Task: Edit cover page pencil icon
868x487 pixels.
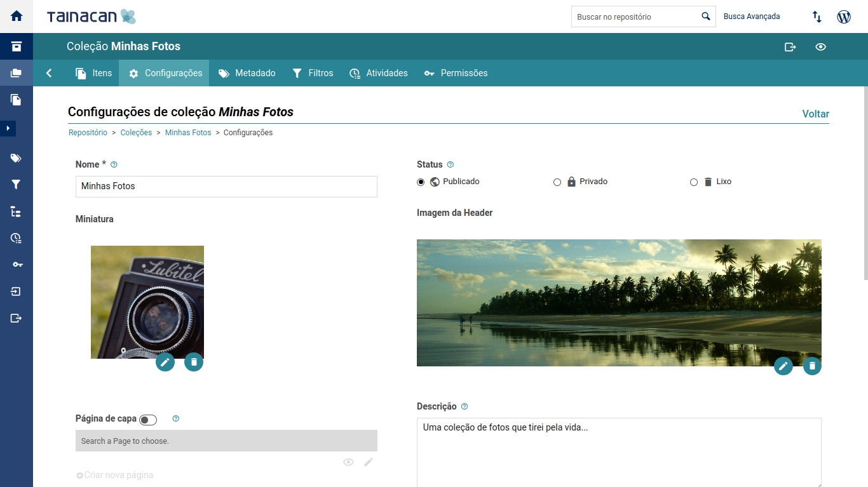Action: [369, 462]
